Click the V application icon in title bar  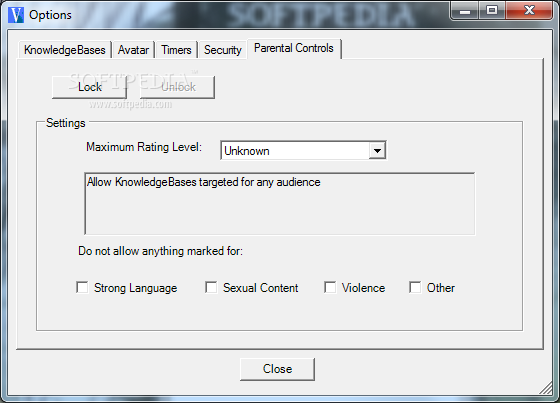click(x=16, y=15)
